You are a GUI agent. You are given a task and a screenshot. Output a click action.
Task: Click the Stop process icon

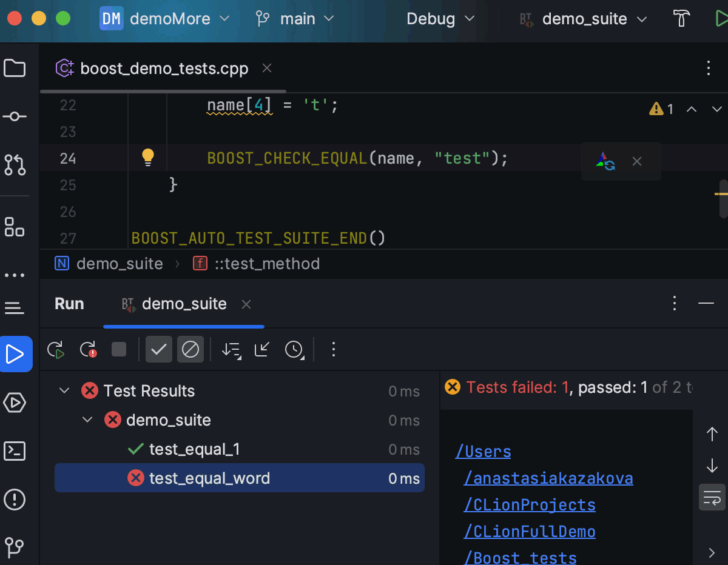(x=118, y=349)
